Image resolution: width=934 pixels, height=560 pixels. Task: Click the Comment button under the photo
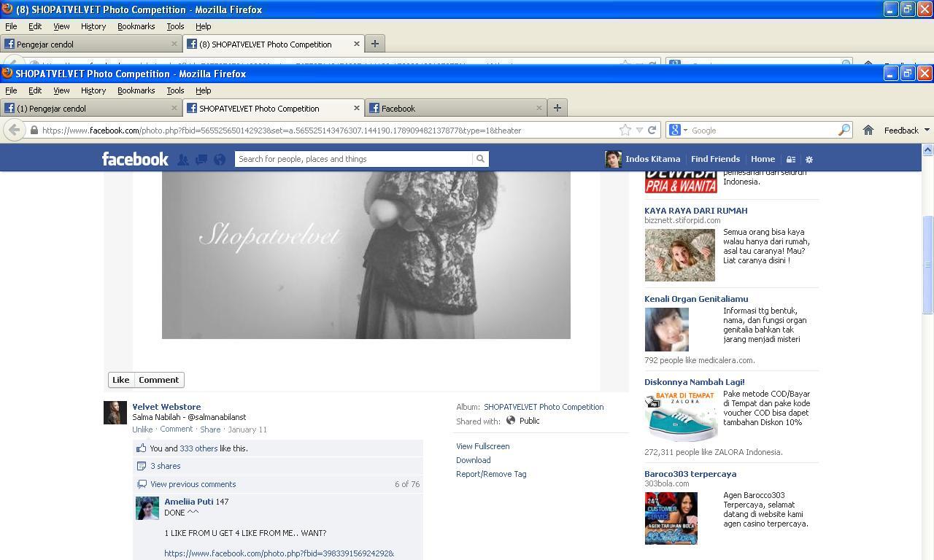click(x=159, y=380)
